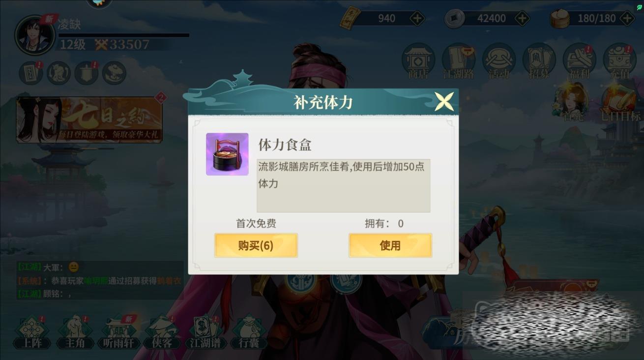Viewport: 644px width, 360px height.
Task: Open the 七日之约 login banner
Action: (x=90, y=120)
